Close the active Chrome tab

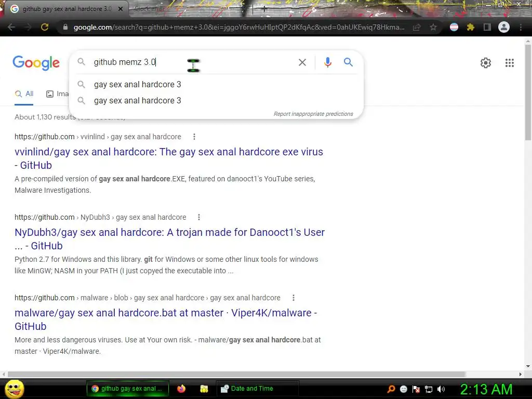121,9
